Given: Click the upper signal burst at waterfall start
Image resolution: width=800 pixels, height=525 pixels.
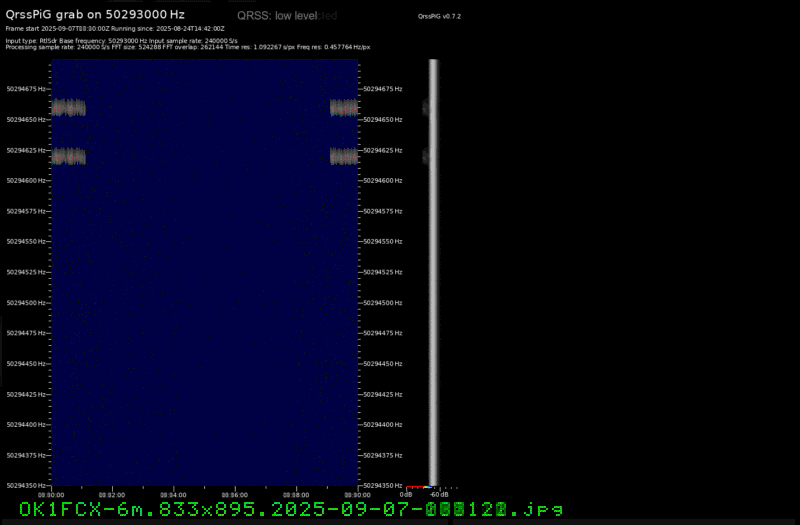Looking at the screenshot, I should pyautogui.click(x=68, y=108).
